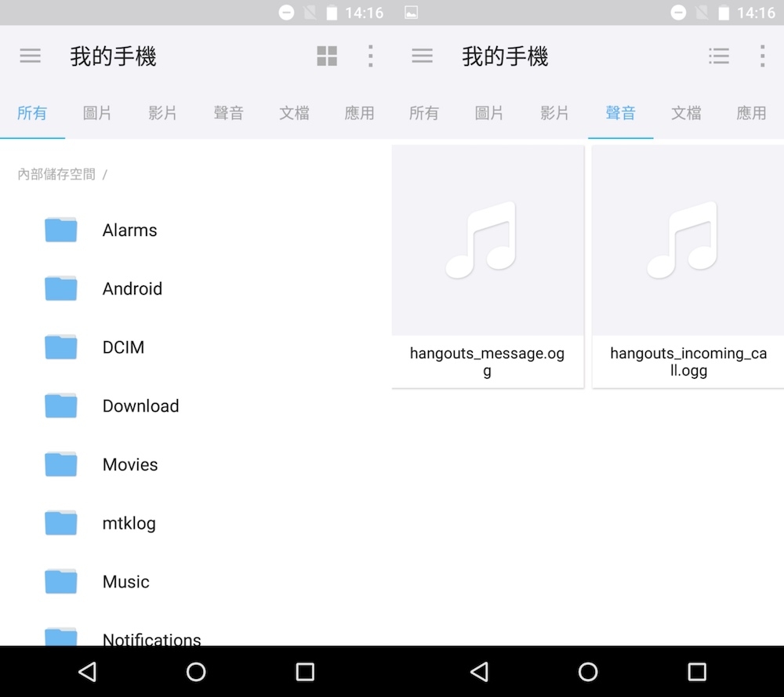784x697 pixels.
Task: Open the DCIM folder
Action: pos(123,347)
